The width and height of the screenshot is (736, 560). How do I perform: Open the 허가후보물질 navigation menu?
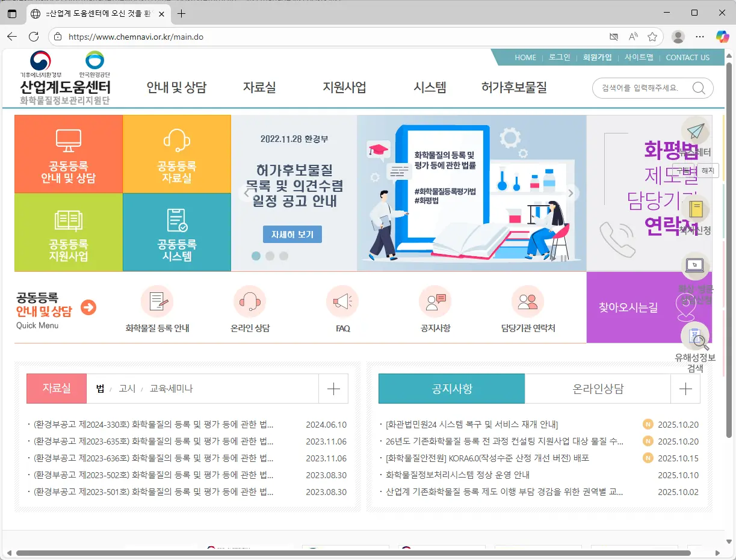(514, 88)
